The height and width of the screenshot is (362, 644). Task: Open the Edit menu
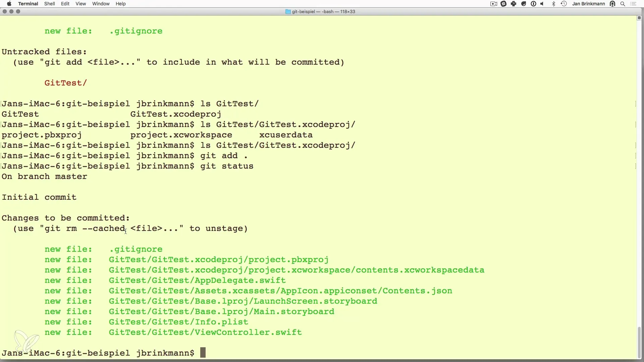pos(65,4)
